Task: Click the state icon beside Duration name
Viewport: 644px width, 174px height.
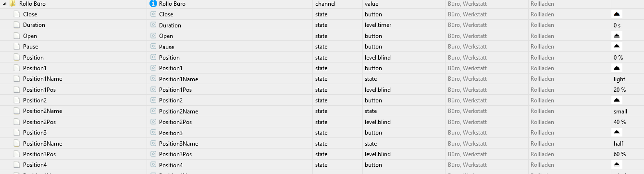Action: [154, 25]
